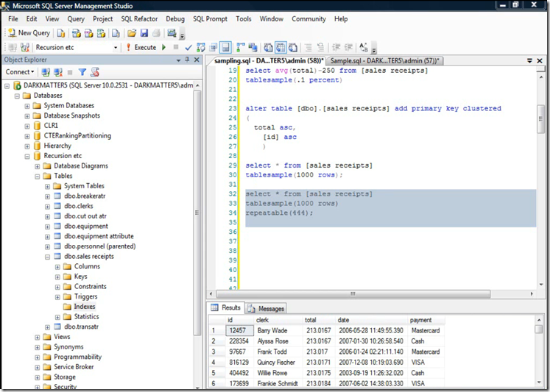Image resolution: width=550 pixels, height=392 pixels.
Task: Collapse the Databases folder
Action: click(x=17, y=96)
